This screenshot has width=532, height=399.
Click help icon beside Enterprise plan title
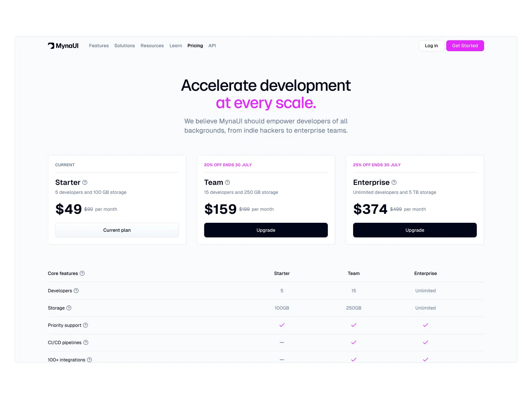click(394, 183)
